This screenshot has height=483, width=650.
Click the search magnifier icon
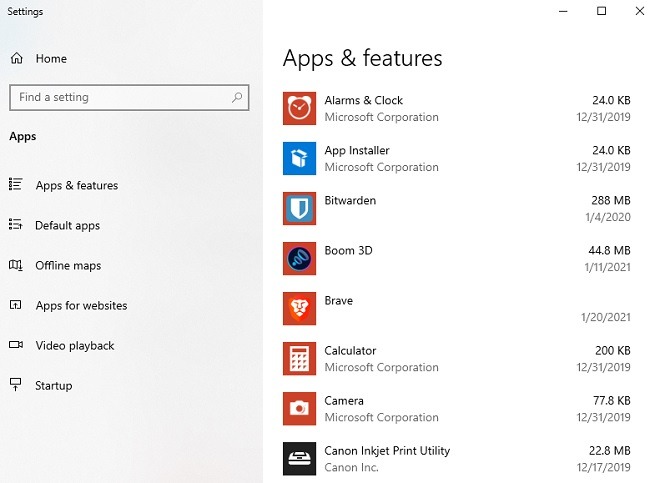pyautogui.click(x=237, y=97)
